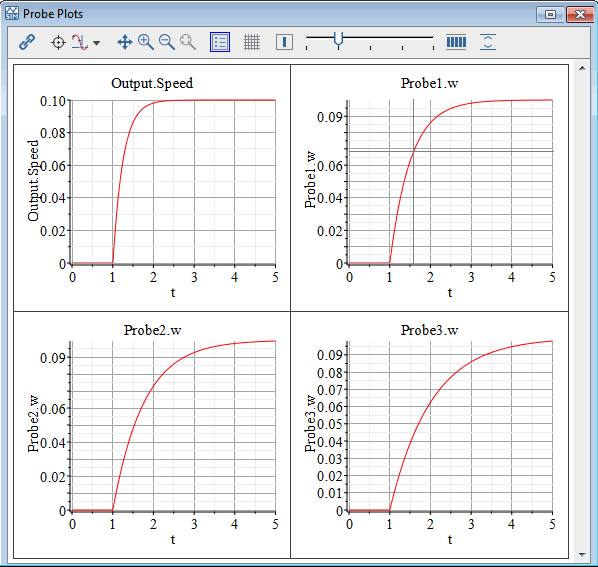Select the red curve plot style icon
598x567 pixels.
coord(80,42)
